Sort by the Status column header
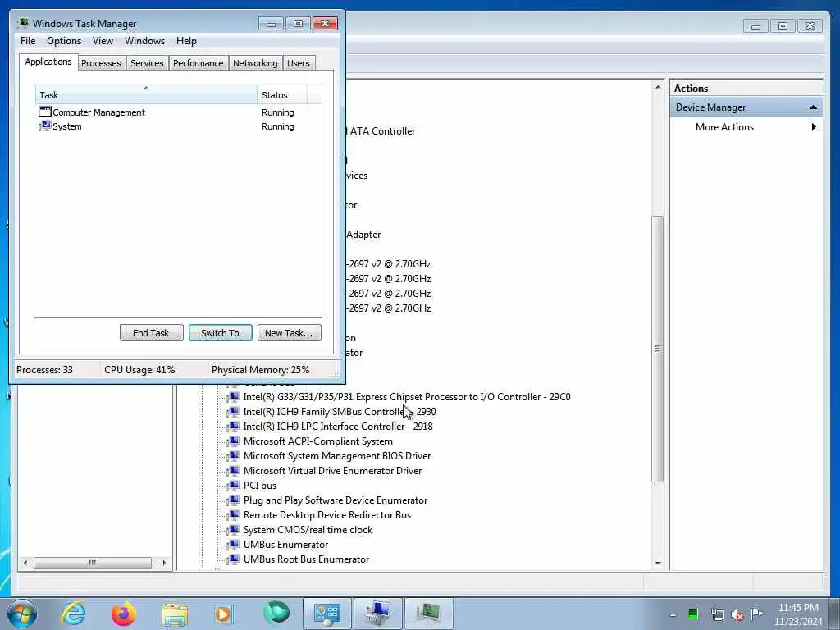 (x=282, y=95)
